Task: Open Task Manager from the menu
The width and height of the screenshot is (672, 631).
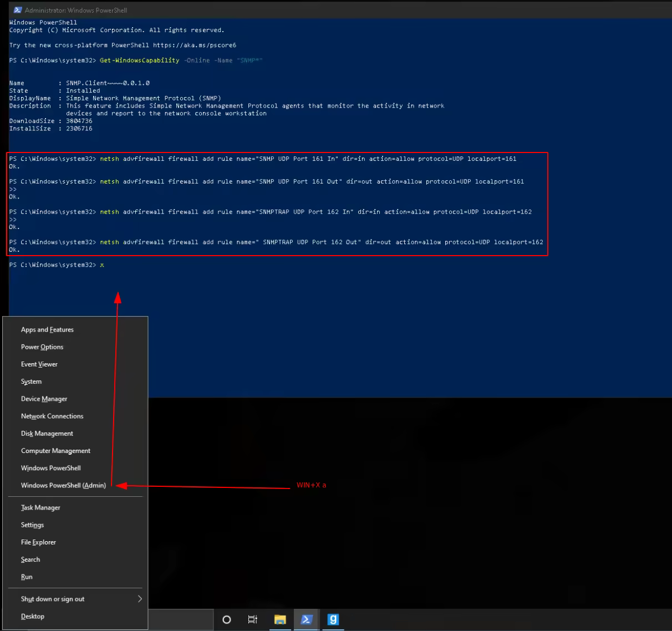Action: [75, 507]
